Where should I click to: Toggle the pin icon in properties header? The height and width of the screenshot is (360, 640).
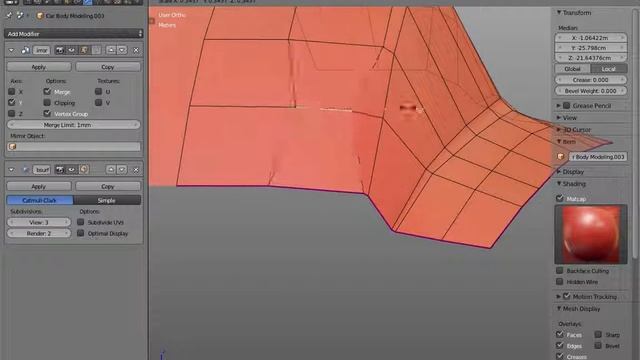[9, 16]
